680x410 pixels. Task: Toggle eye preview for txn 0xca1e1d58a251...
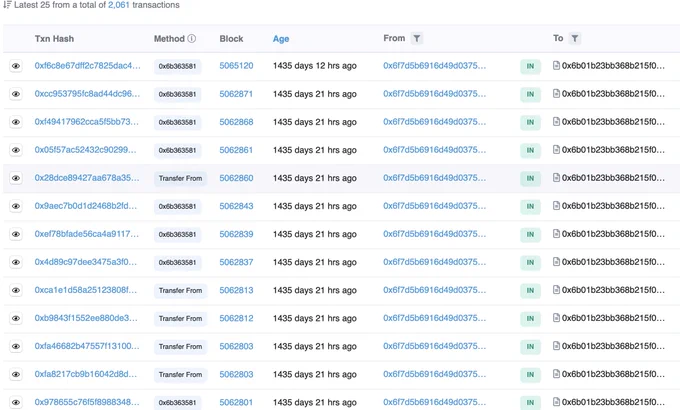(x=16, y=290)
